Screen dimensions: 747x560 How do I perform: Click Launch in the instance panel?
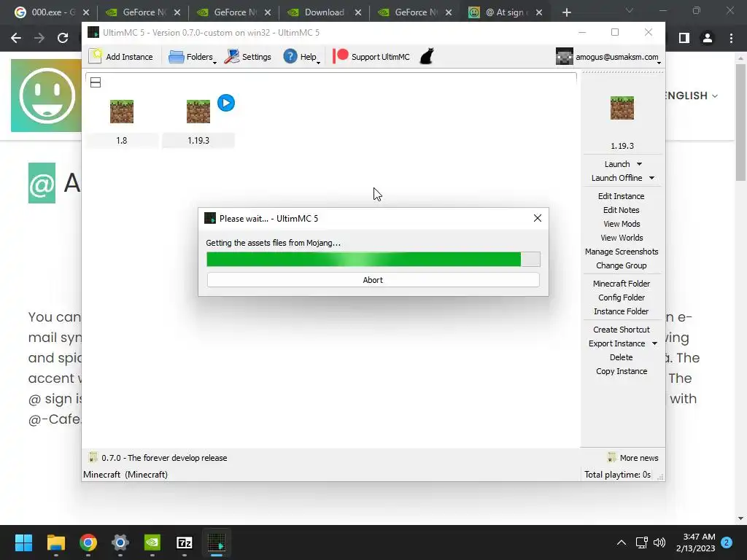click(x=617, y=164)
